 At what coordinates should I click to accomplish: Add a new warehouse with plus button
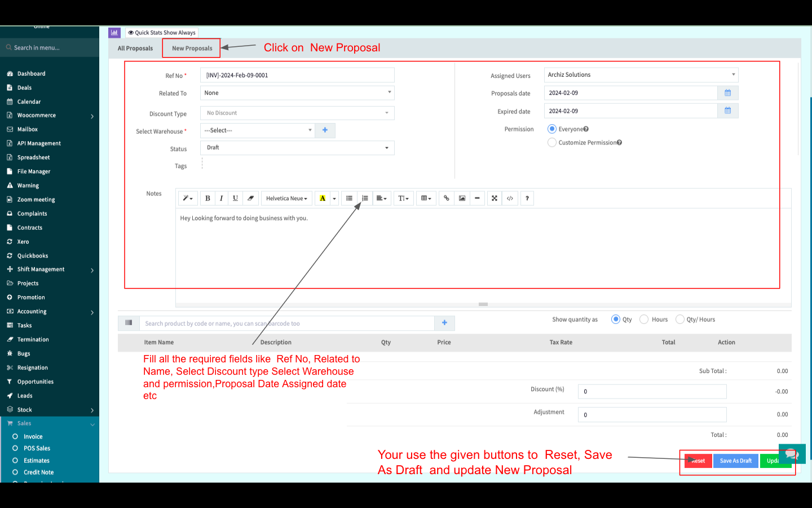(325, 130)
